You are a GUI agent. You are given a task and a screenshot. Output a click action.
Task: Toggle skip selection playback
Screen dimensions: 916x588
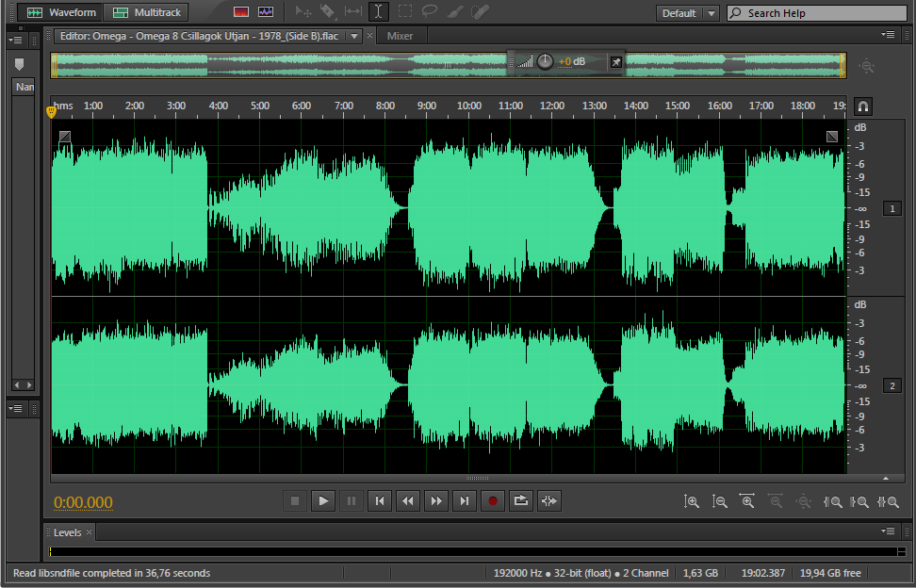pos(549,501)
